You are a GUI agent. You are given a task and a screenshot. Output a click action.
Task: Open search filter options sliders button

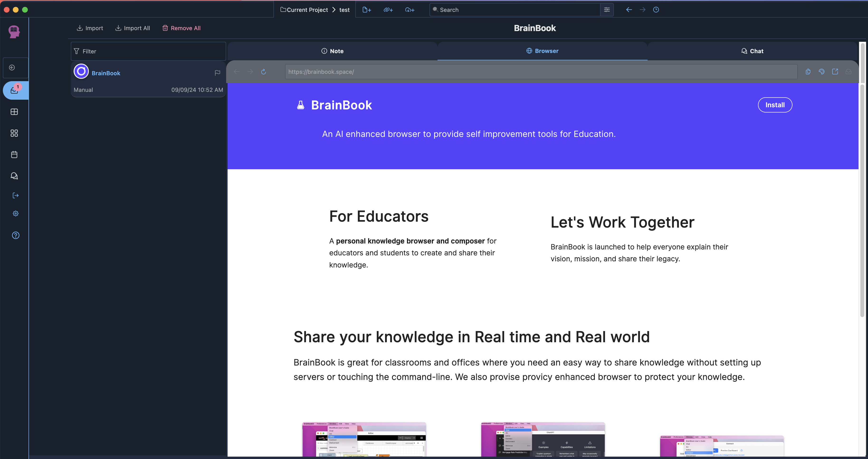607,10
